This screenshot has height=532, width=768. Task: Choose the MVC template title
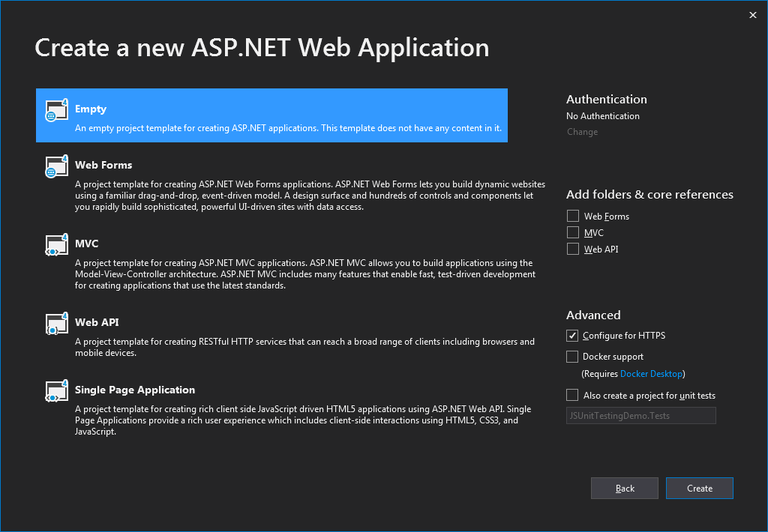87,244
